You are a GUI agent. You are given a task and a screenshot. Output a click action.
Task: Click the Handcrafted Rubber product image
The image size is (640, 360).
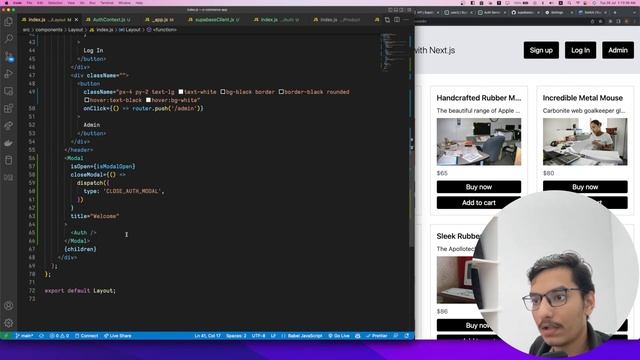point(479,142)
